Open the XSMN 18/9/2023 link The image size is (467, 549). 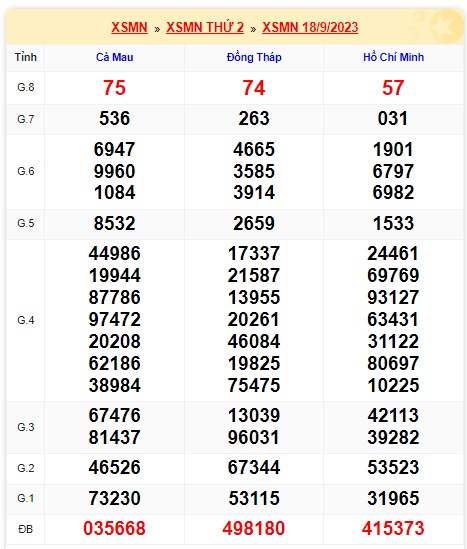tap(310, 27)
